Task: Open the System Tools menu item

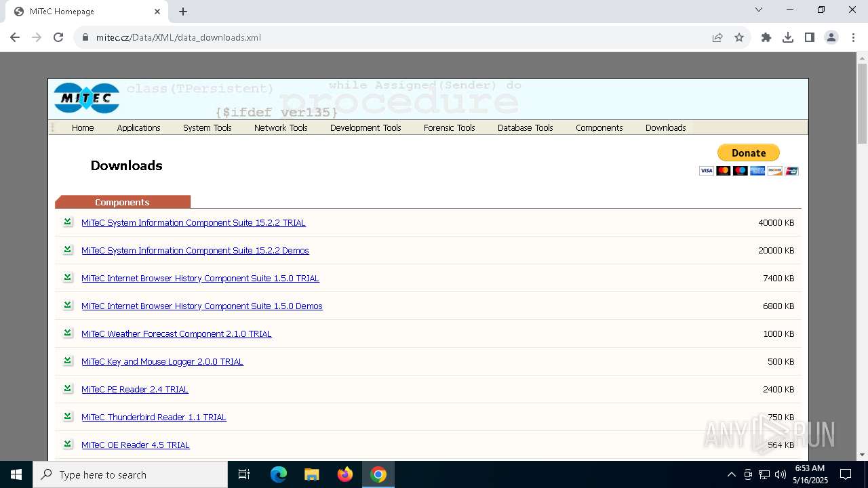Action: click(x=208, y=127)
